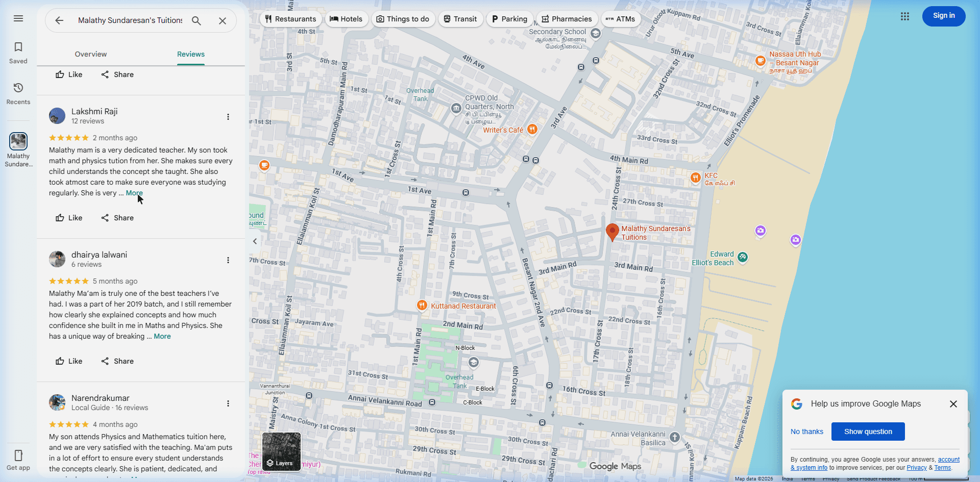Viewport: 980px width, 482px height.
Task: Share Lakshmi Raji's review
Action: coord(117,218)
